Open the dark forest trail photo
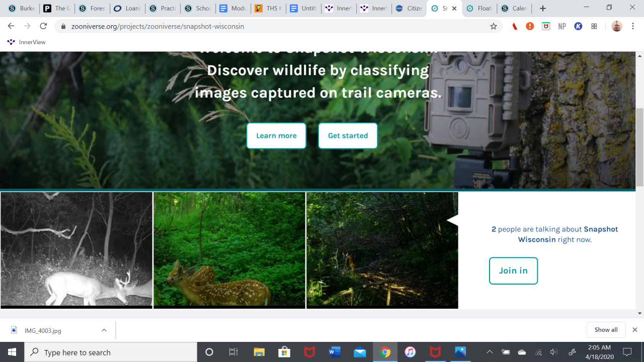 pyautogui.click(x=382, y=250)
